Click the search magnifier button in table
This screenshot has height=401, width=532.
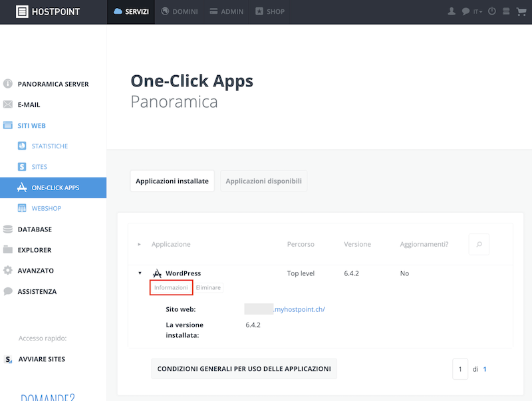[479, 244]
